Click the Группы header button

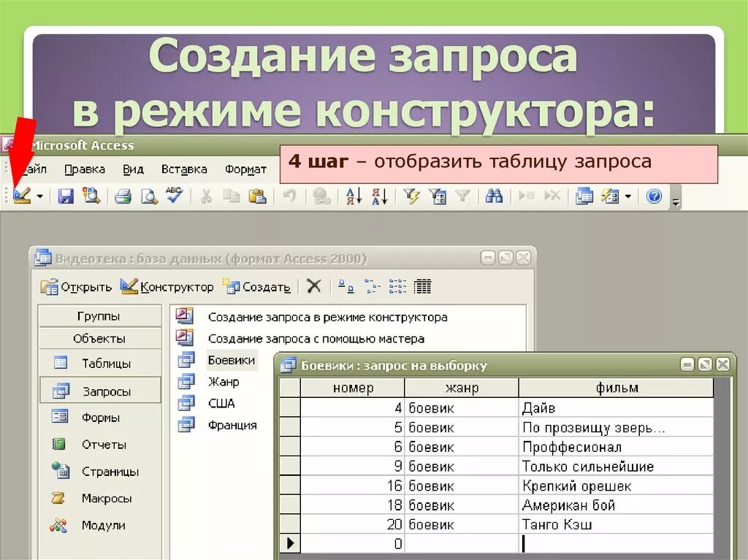pos(99,315)
